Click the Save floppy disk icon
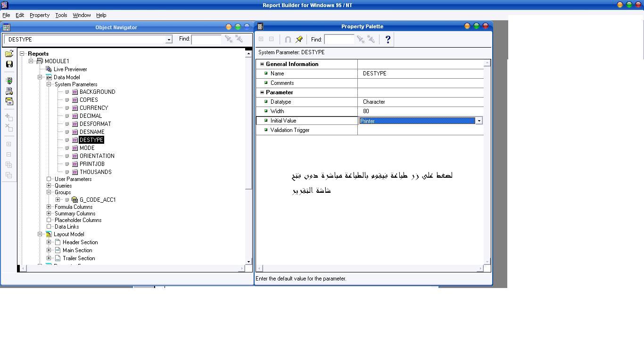Viewport: 644px width, 362px height. (9, 64)
